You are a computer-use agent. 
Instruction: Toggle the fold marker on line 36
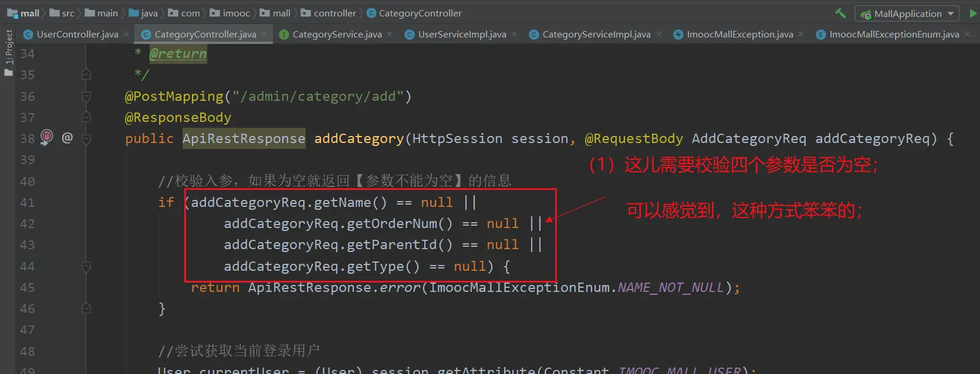[86, 96]
